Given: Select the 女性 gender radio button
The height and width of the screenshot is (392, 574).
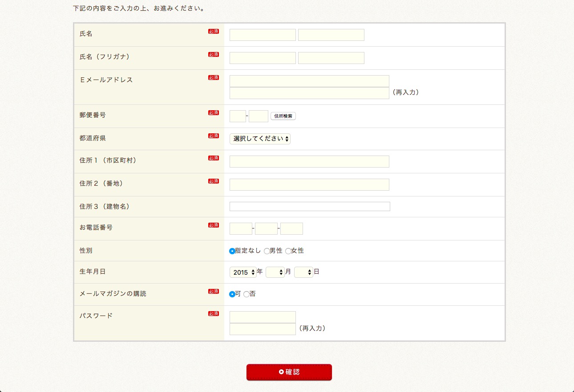Looking at the screenshot, I should 288,251.
